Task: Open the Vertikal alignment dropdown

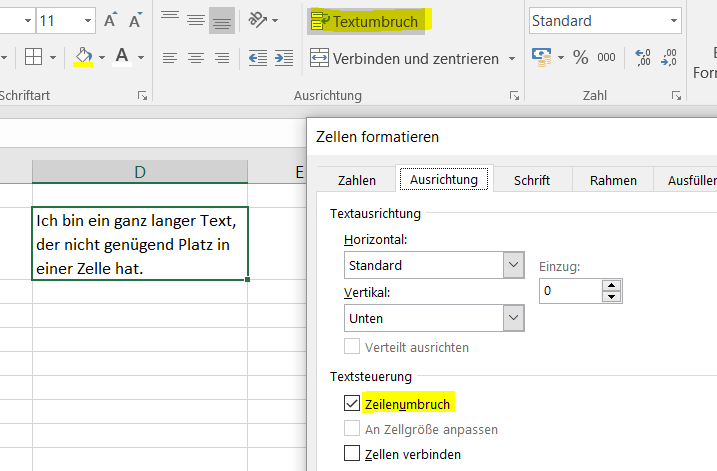Action: click(x=514, y=318)
